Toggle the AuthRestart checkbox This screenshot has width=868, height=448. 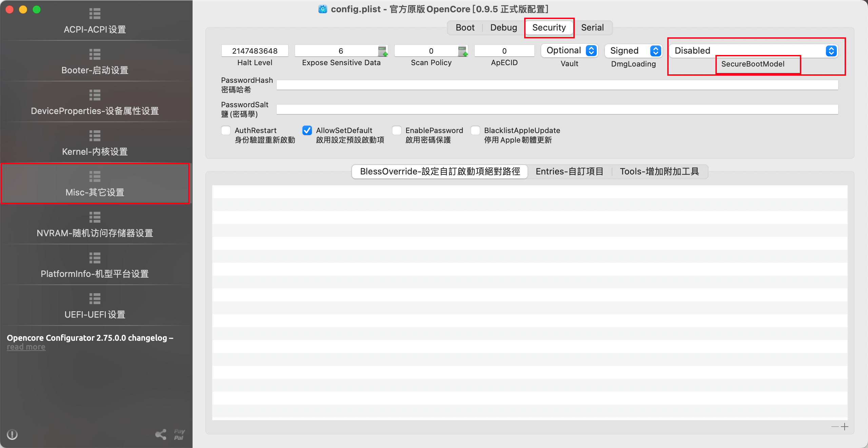click(226, 130)
